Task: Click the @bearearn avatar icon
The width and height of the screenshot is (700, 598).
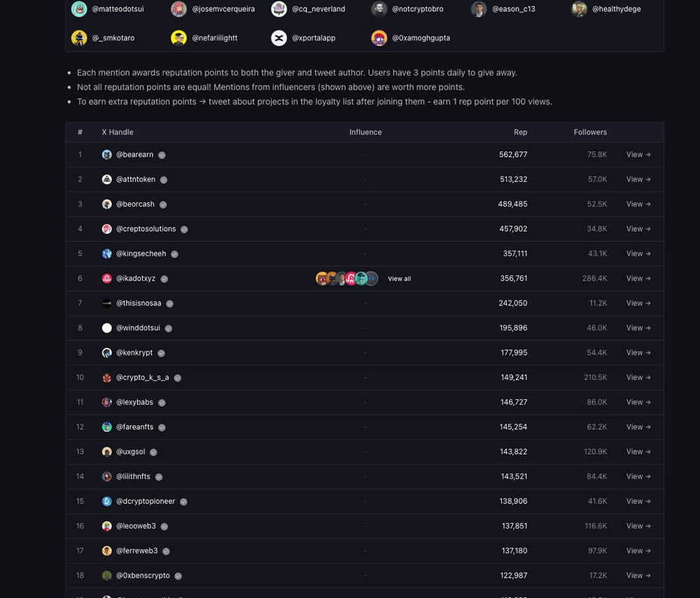Action: click(x=107, y=155)
